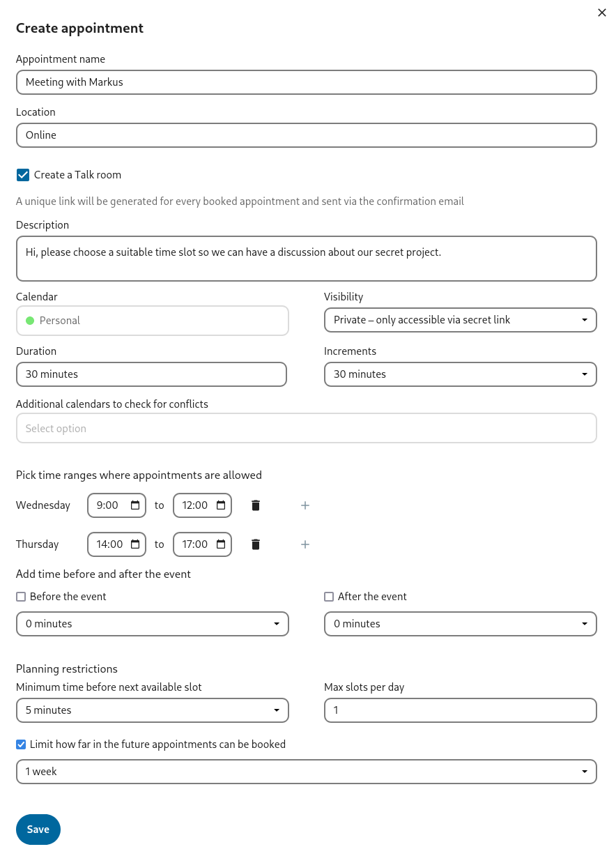Delete the Wednesday time range
This screenshot has width=616, height=856.
(256, 505)
